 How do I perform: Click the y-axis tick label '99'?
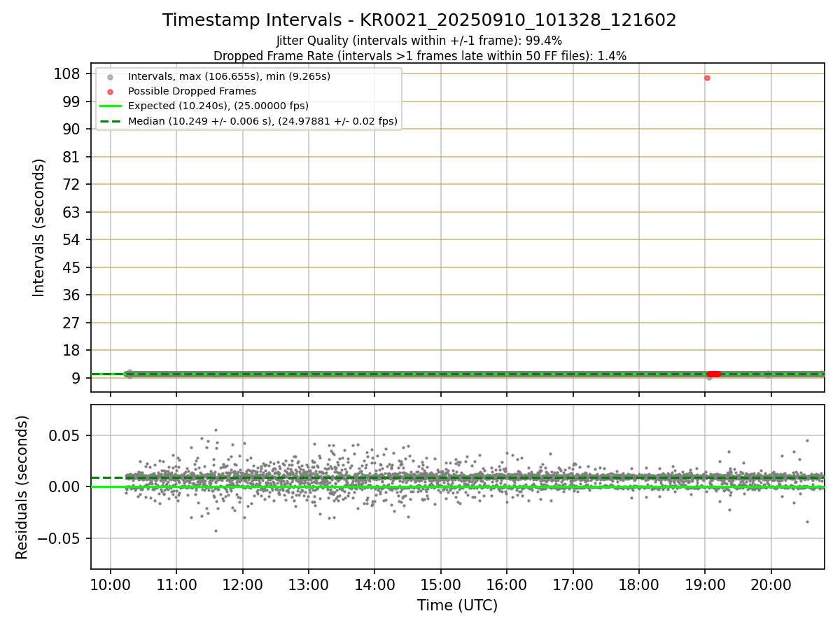pos(71,101)
